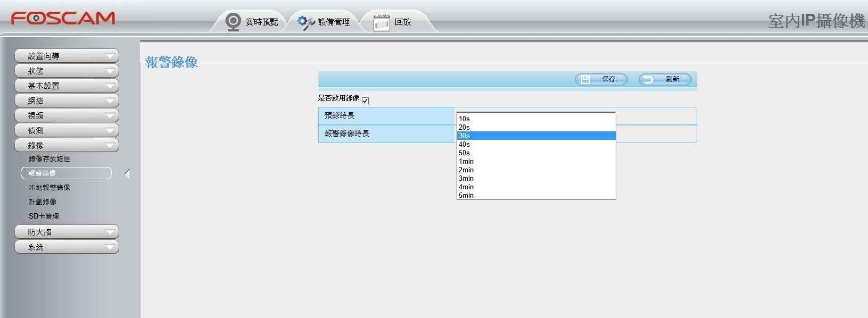Expand the 基本設置 sidebar section
The height and width of the screenshot is (318, 868).
tap(67, 86)
